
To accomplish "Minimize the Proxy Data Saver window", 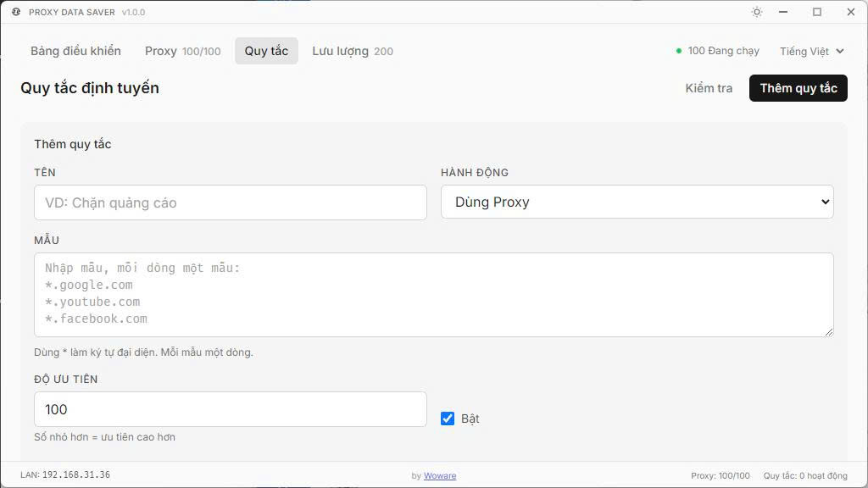I will [784, 12].
